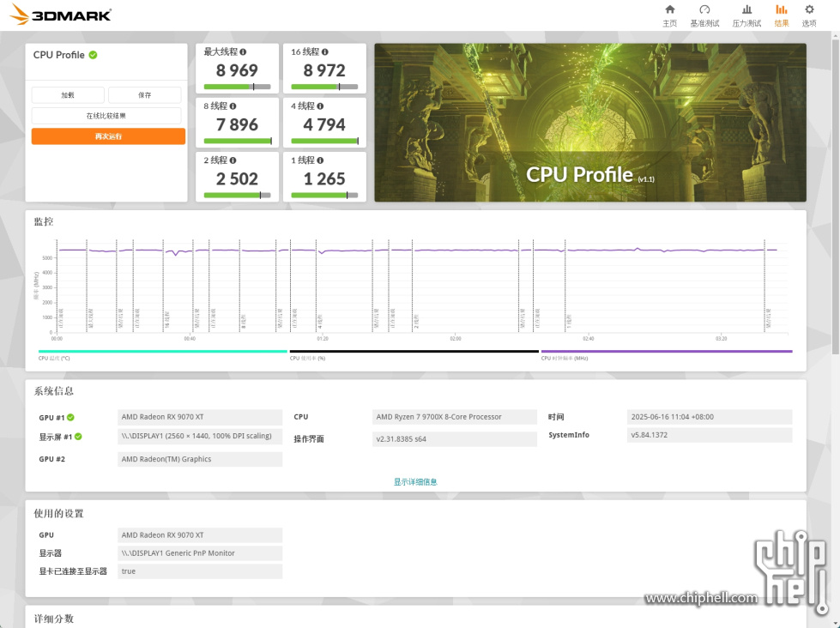Click the info icon next to 1 线程
This screenshot has height=628, width=840.
(320, 160)
